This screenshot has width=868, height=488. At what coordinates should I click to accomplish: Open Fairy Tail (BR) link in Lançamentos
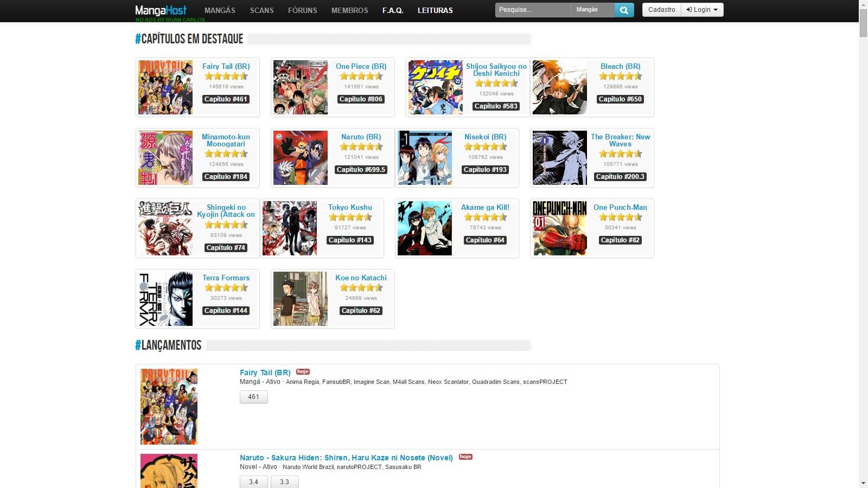265,373
